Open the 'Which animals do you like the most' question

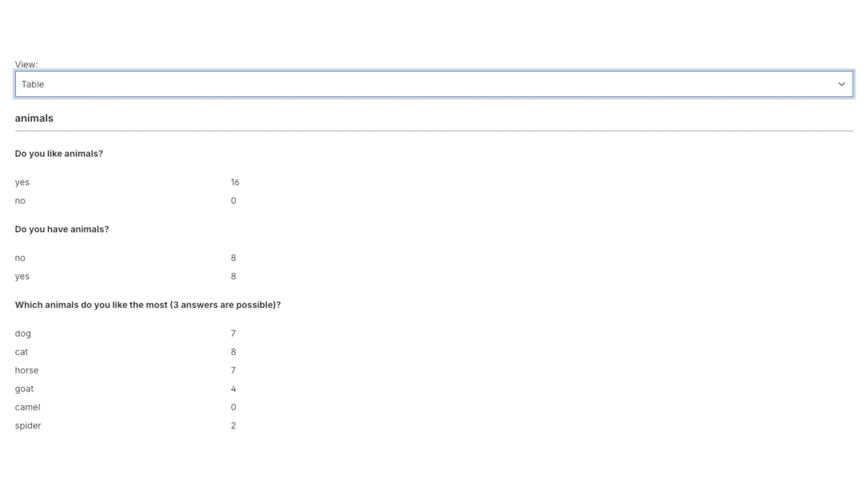[148, 305]
